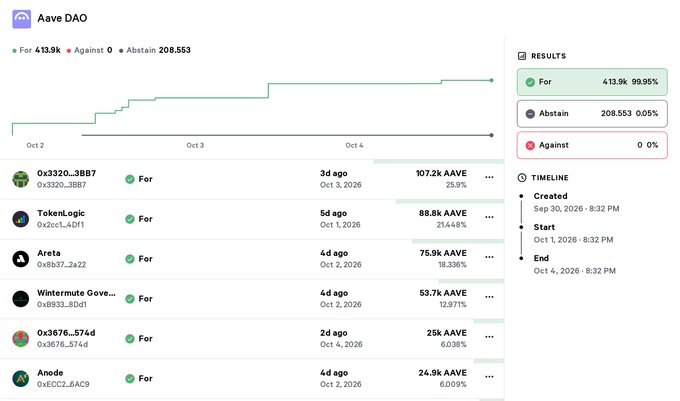Open more options for Wintermute vote
Viewport: 680px width, 401px height.
[489, 297]
